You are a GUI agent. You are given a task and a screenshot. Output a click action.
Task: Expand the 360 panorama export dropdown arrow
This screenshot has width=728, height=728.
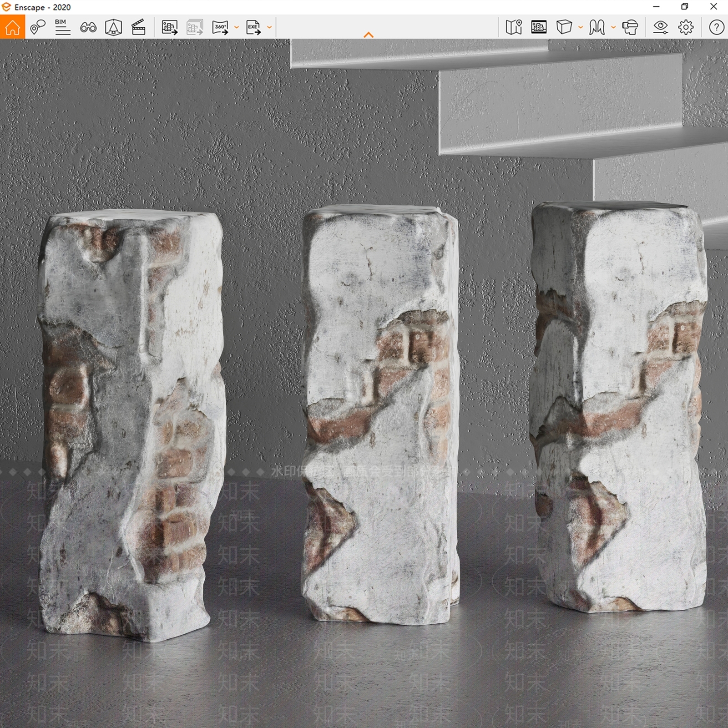[236, 27]
